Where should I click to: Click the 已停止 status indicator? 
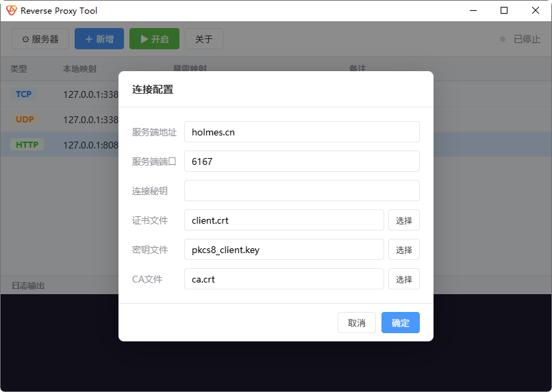click(x=520, y=39)
